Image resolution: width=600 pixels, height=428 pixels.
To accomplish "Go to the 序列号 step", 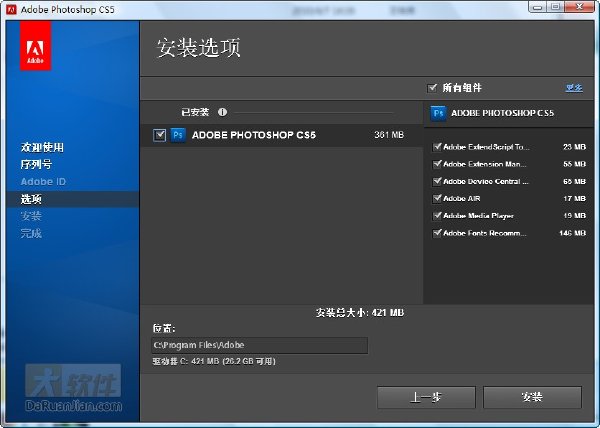I will click(x=36, y=164).
